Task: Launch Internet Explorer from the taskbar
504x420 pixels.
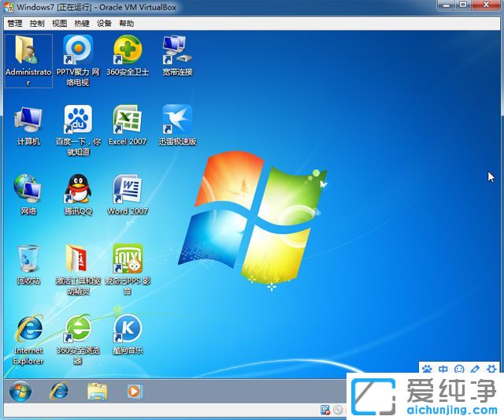Action: [59, 392]
